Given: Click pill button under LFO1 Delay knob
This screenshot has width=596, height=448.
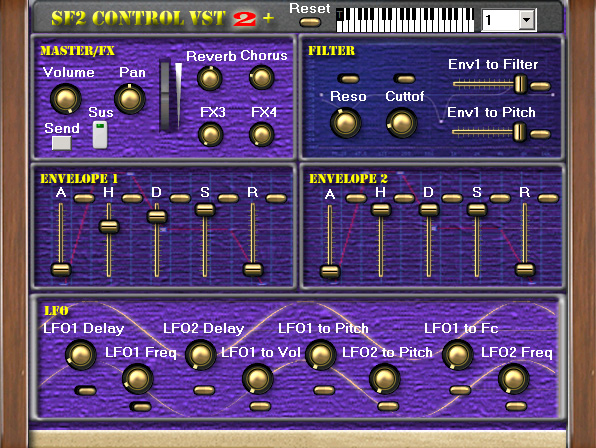Looking at the screenshot, I should (85, 391).
